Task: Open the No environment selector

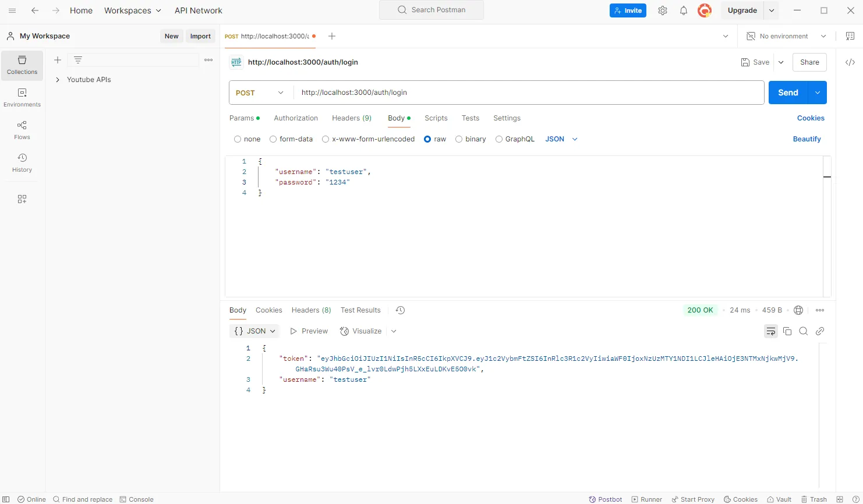Action: (786, 36)
